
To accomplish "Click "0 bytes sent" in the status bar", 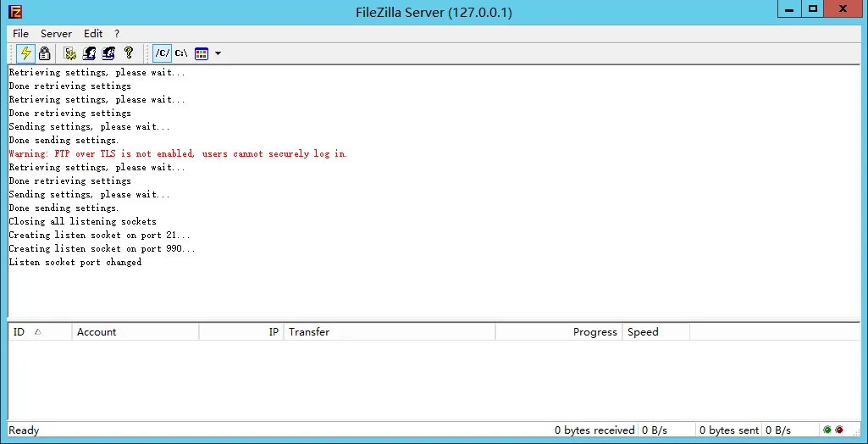I will coord(730,430).
